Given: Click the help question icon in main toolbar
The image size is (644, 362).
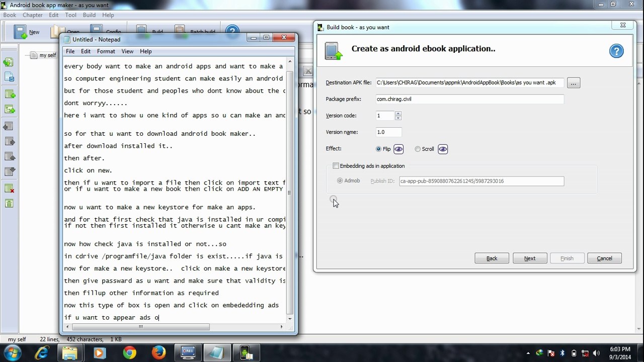Looking at the screenshot, I should 232,32.
